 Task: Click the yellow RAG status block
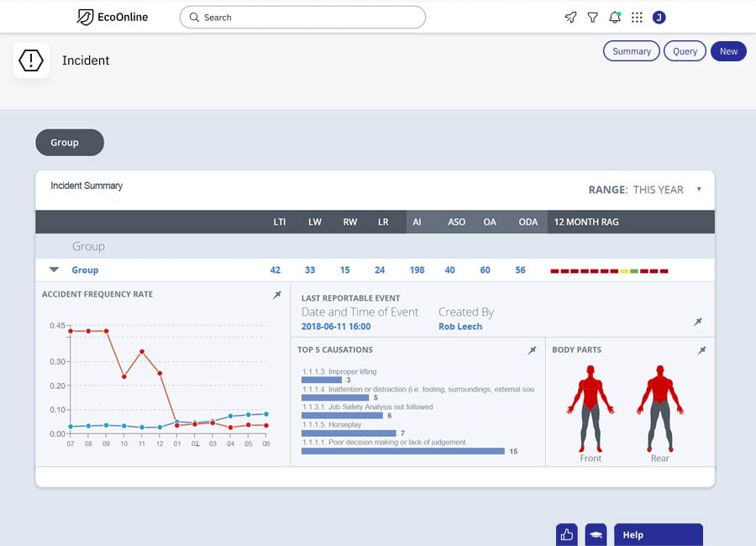(x=624, y=271)
